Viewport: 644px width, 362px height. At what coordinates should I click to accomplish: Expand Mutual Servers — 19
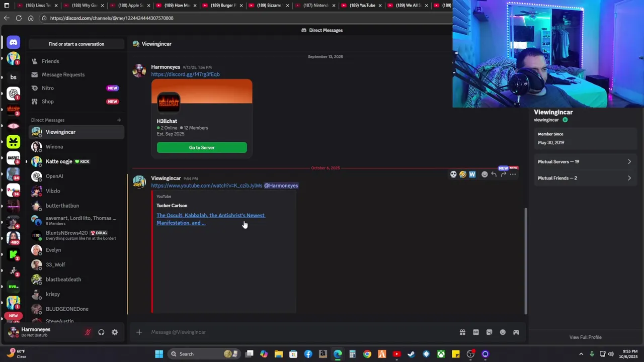point(584,161)
